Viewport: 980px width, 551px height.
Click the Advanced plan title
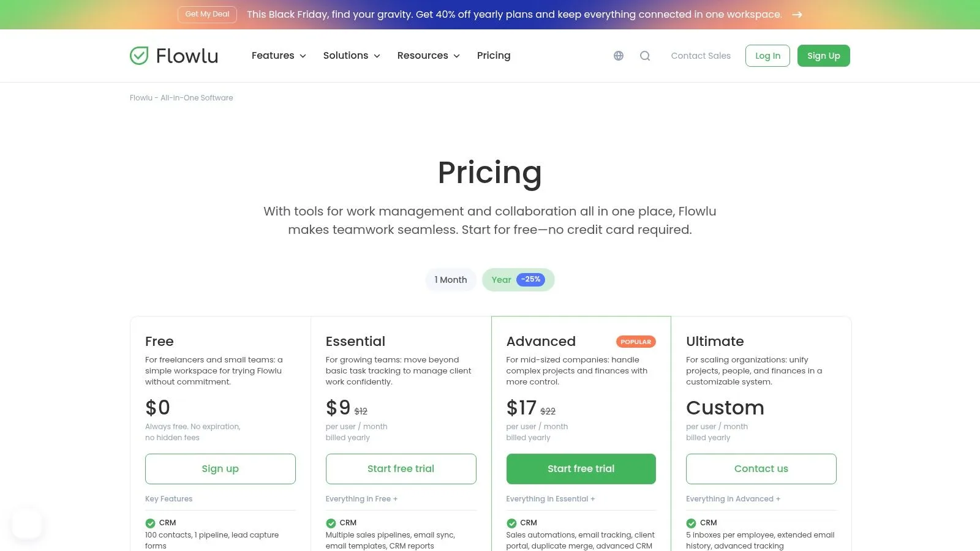pyautogui.click(x=541, y=342)
